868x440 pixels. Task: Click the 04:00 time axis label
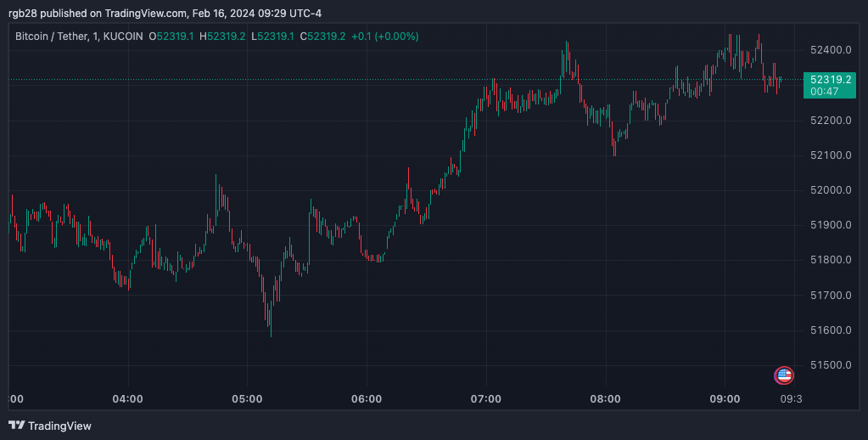point(127,399)
